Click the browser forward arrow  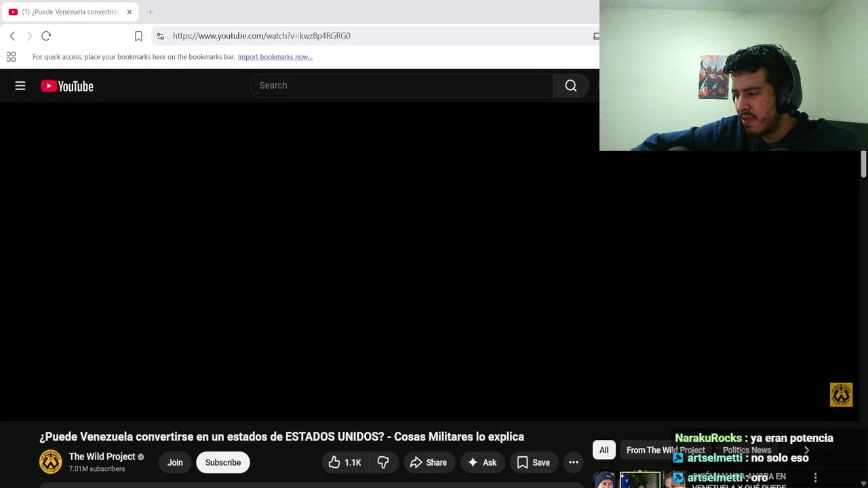(29, 36)
